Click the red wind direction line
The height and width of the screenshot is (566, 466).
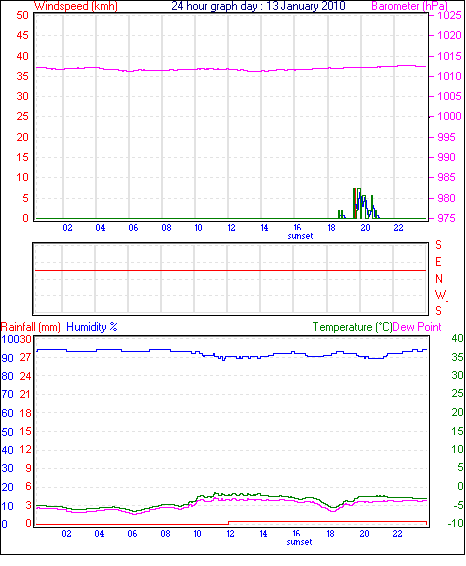[230, 270]
